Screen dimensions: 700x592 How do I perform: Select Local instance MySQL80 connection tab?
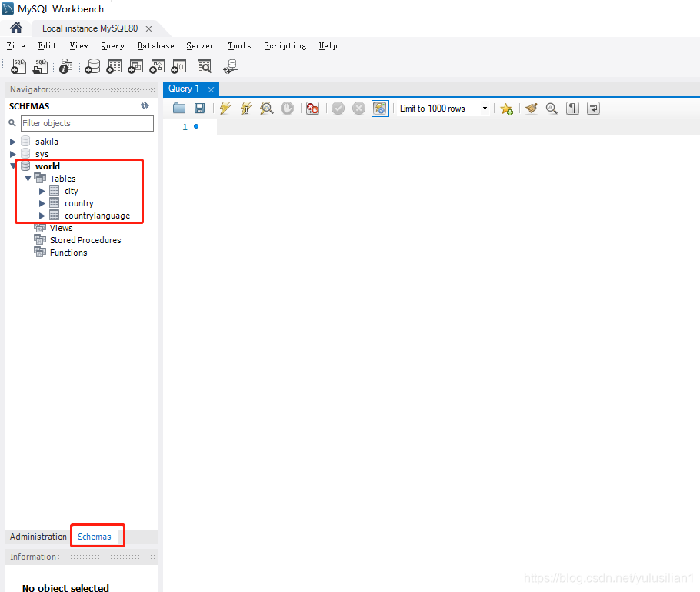90,28
